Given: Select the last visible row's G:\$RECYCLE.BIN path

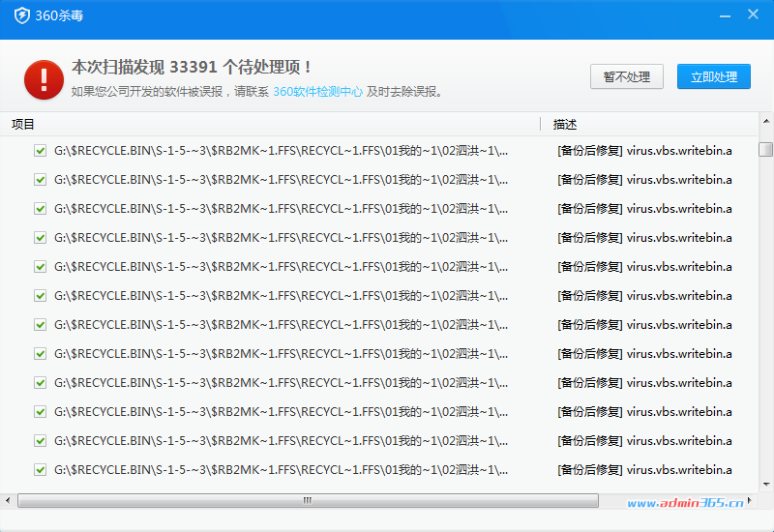Looking at the screenshot, I should coord(281,470).
